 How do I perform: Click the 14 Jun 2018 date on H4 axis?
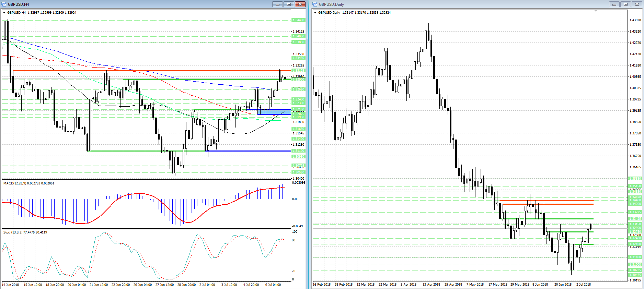10,285
